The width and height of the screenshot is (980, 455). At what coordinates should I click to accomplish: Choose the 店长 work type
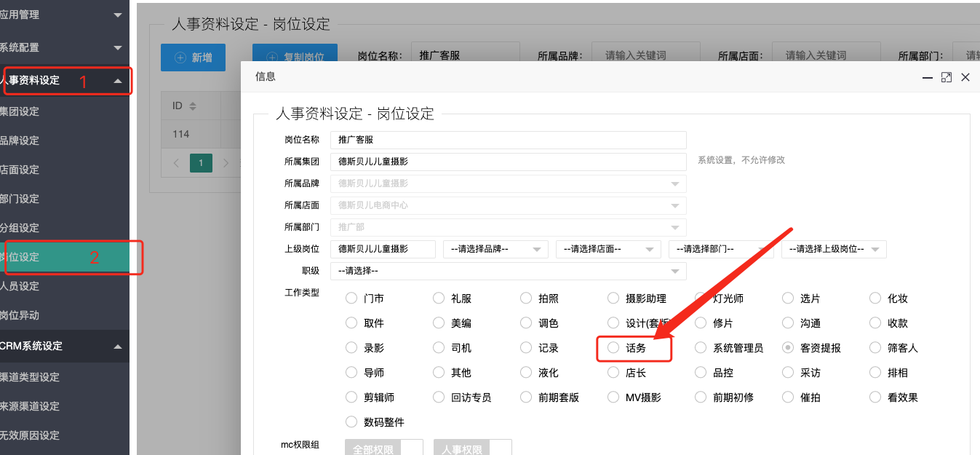[613, 373]
